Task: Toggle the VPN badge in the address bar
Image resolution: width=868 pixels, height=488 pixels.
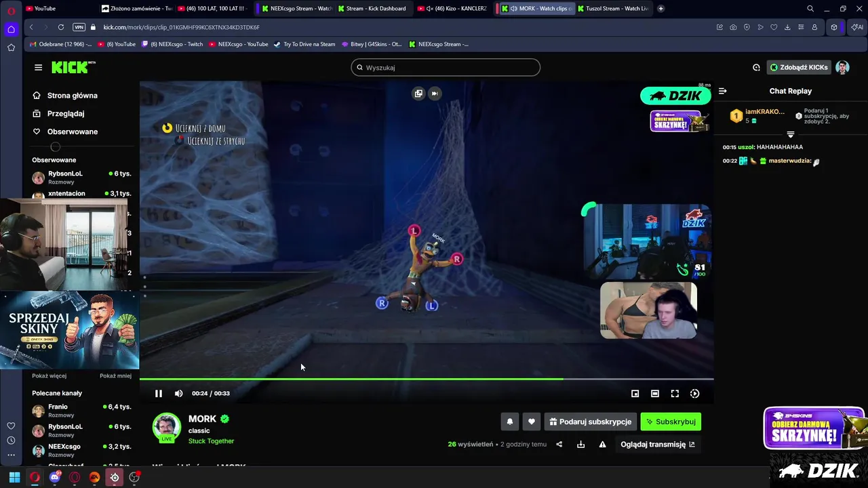Action: click(79, 27)
